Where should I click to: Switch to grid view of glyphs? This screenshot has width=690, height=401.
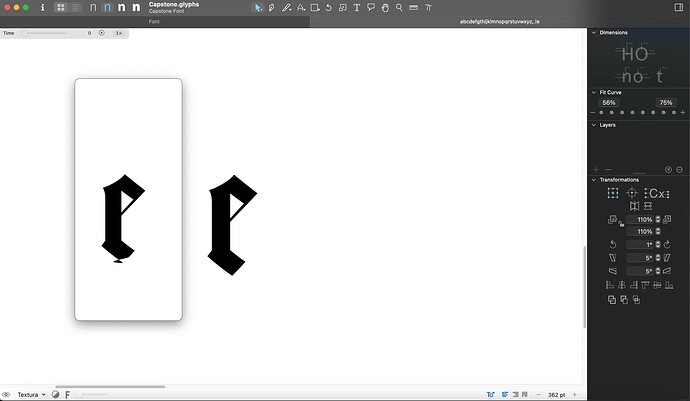61,8
